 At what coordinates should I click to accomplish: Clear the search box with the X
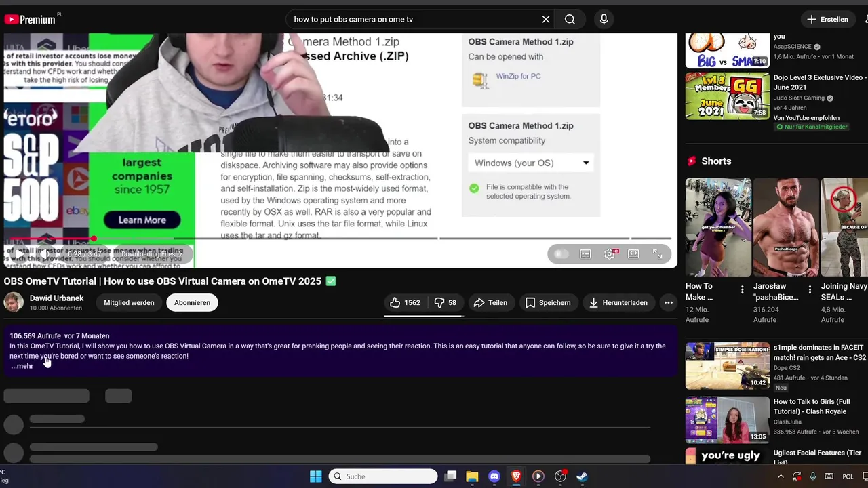pos(545,19)
